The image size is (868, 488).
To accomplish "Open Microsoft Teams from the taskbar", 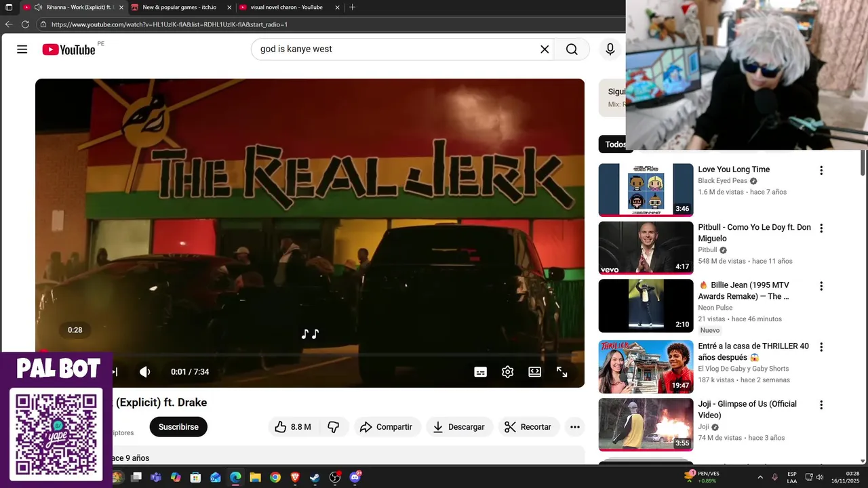I will (x=156, y=477).
